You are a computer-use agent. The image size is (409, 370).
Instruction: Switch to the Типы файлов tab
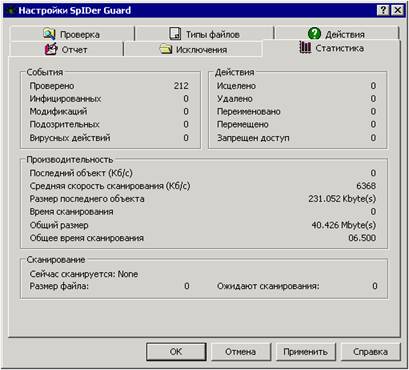point(204,34)
